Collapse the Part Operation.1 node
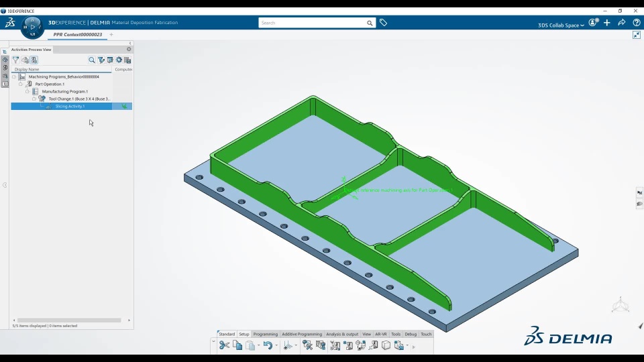This screenshot has width=644, height=362. 21,84
